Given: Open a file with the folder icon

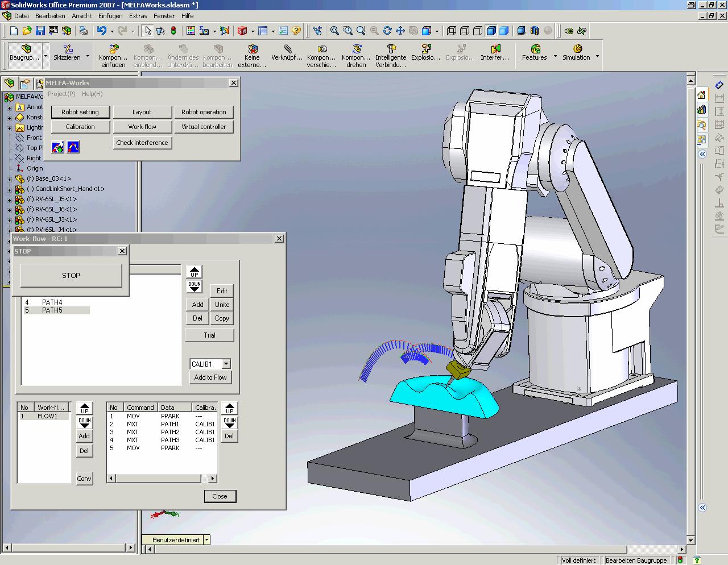Looking at the screenshot, I should [27, 31].
